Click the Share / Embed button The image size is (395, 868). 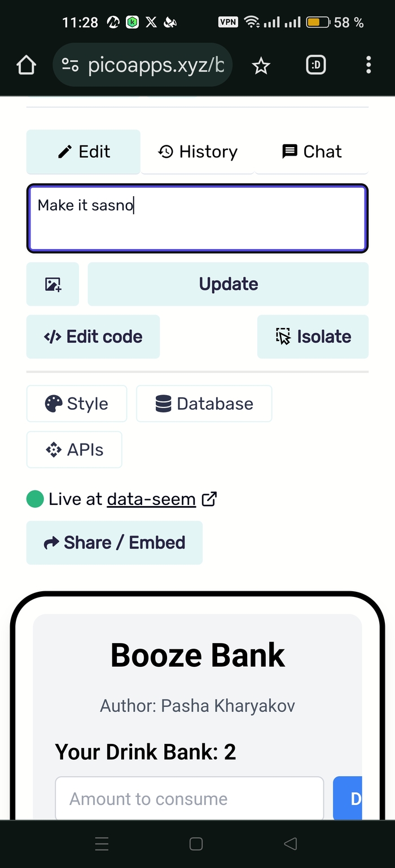[x=115, y=543]
